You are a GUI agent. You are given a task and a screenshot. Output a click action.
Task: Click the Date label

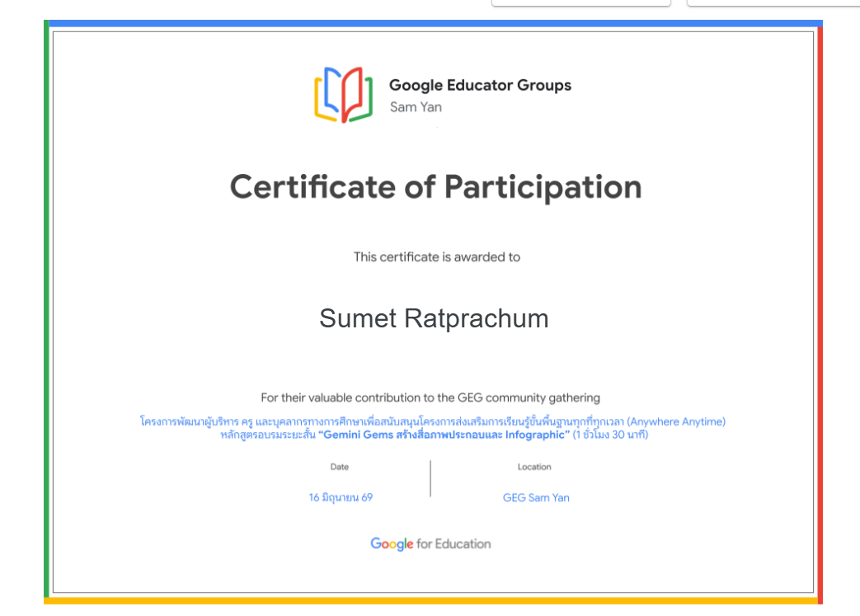[x=340, y=467]
